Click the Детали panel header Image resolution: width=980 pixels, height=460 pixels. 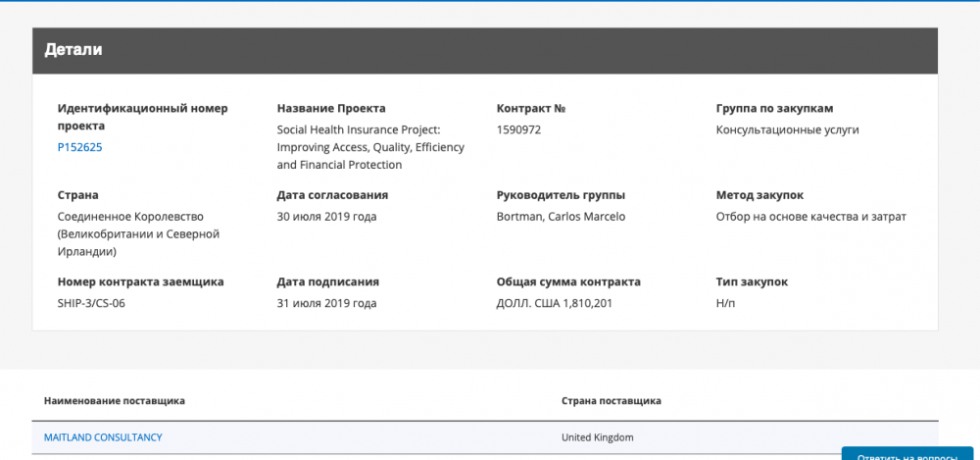485,51
